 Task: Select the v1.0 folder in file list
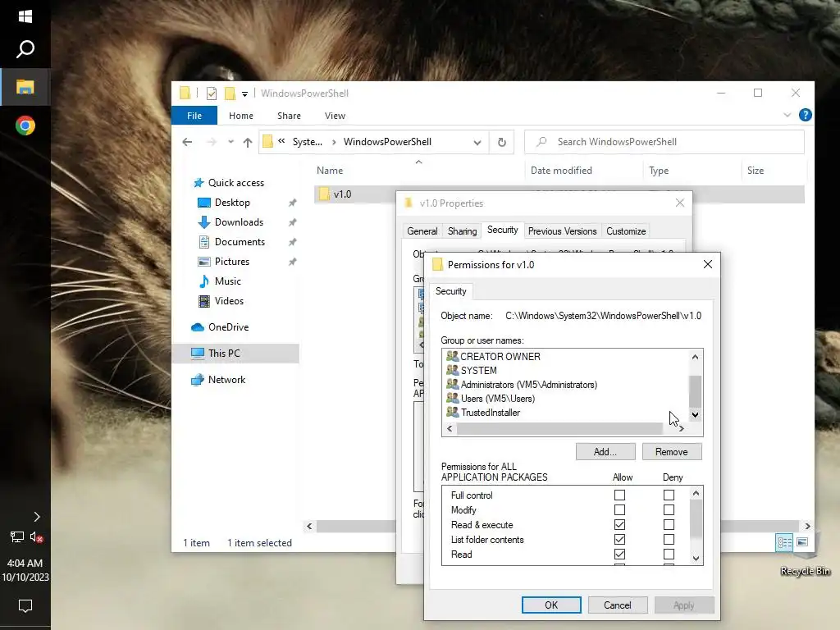[x=342, y=194]
